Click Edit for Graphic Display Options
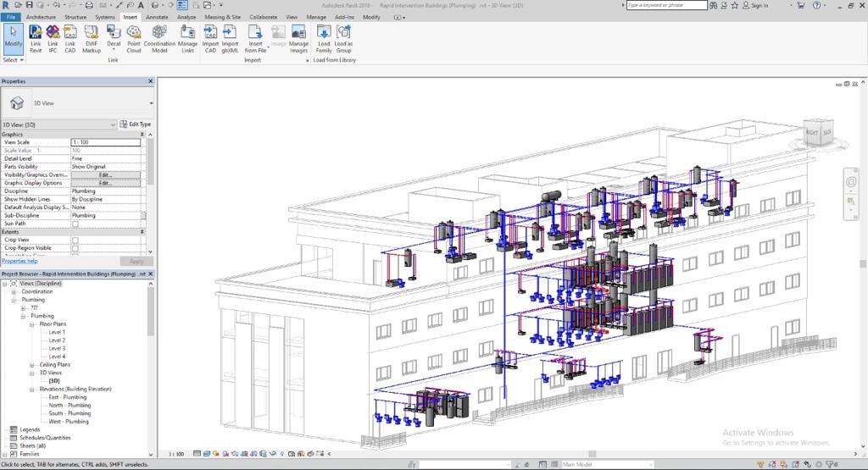This screenshot has width=868, height=470. [x=105, y=183]
